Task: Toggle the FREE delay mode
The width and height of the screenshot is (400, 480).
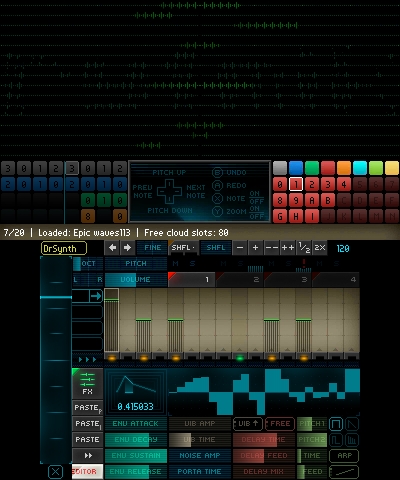Action: (280, 424)
